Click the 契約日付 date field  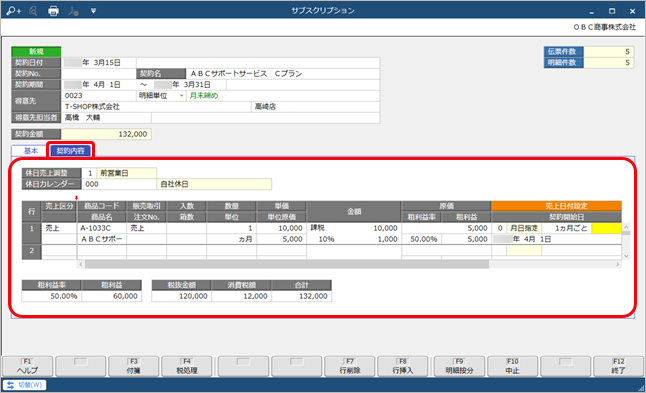[x=98, y=63]
